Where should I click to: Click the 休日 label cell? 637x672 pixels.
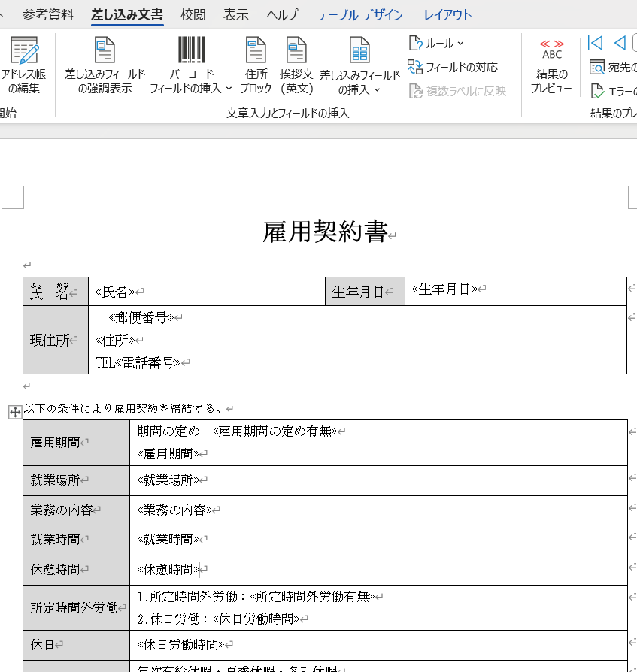76,645
